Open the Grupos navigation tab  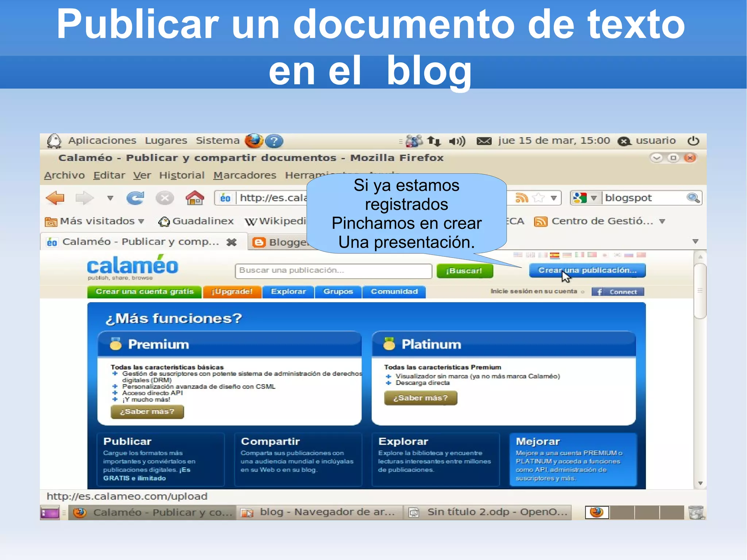(x=338, y=291)
